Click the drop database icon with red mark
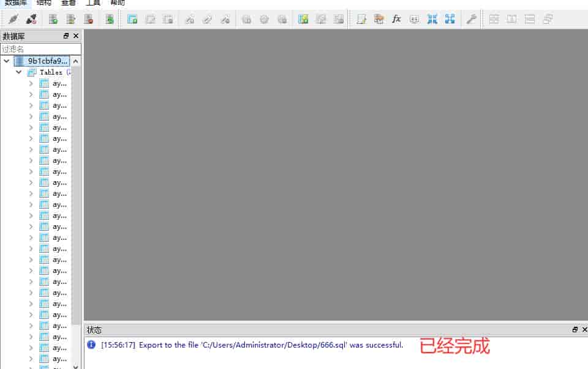 88,18
